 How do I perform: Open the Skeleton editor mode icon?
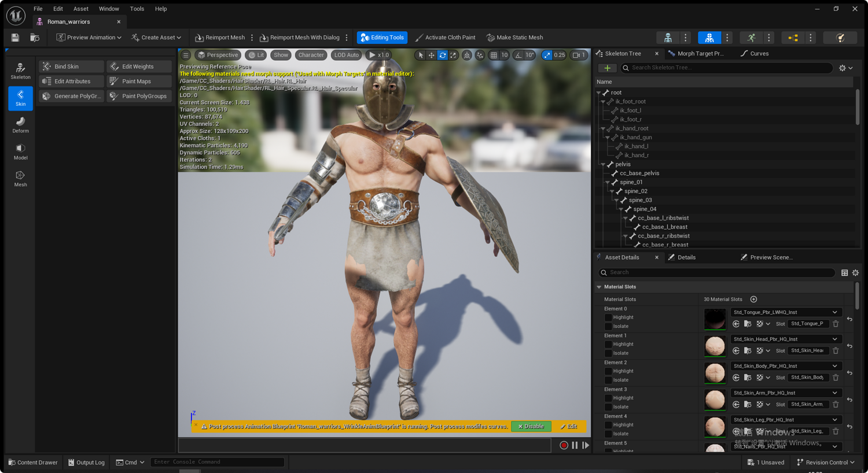pyautogui.click(x=668, y=38)
